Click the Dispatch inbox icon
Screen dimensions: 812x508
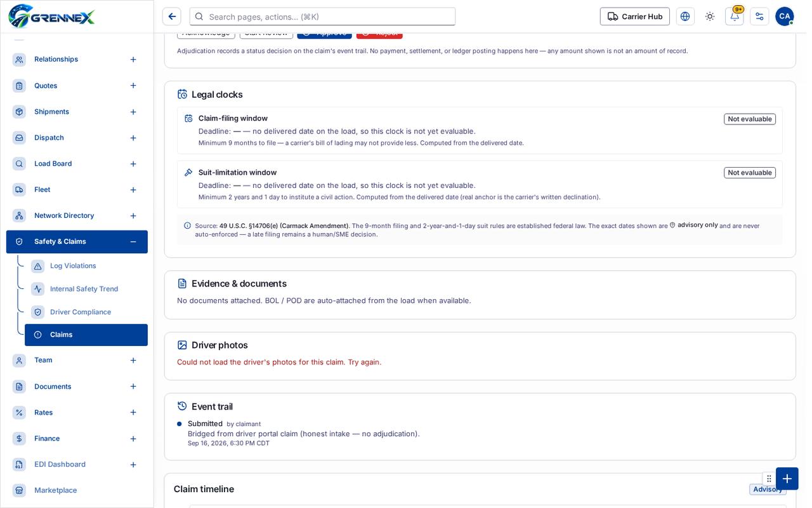click(x=20, y=138)
